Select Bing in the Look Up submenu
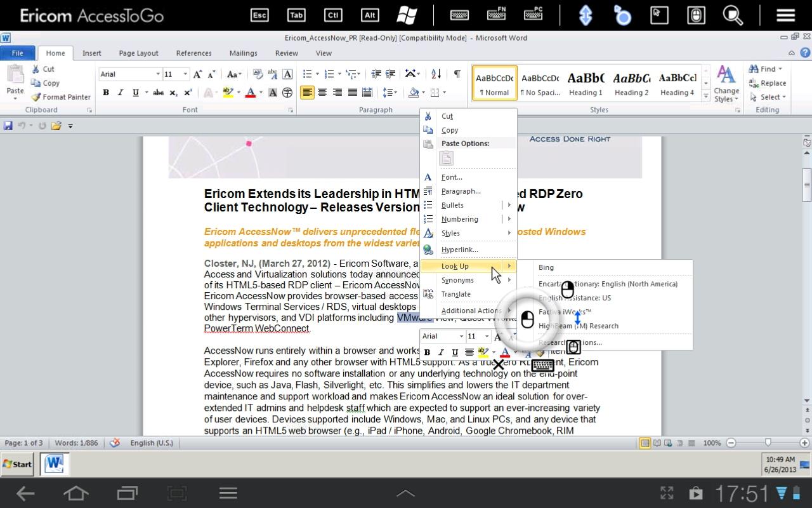 546,267
